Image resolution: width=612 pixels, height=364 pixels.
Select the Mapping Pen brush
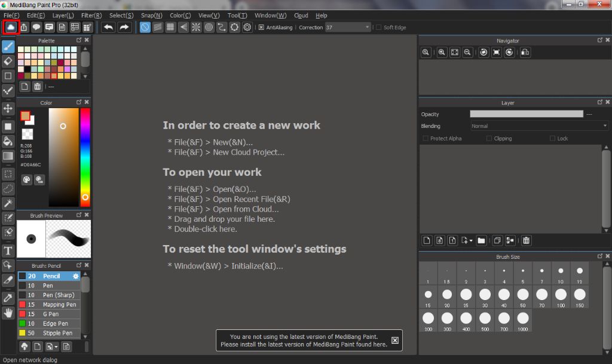(49, 305)
